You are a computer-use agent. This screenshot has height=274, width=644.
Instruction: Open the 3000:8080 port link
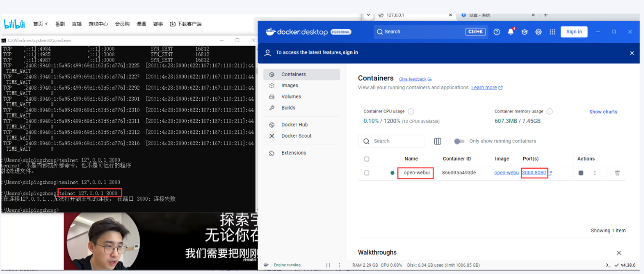[534, 173]
